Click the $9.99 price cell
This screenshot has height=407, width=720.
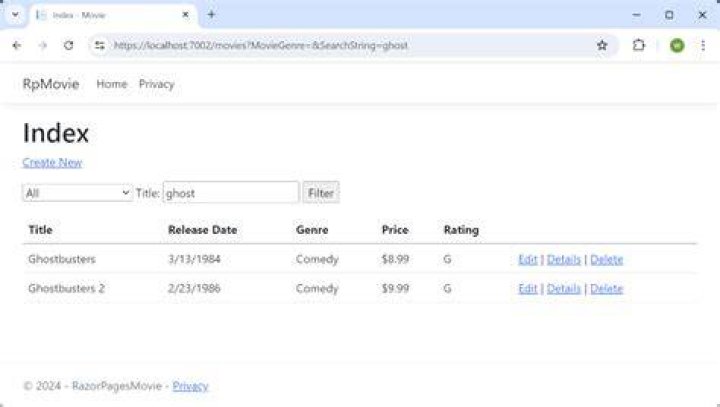tap(395, 288)
